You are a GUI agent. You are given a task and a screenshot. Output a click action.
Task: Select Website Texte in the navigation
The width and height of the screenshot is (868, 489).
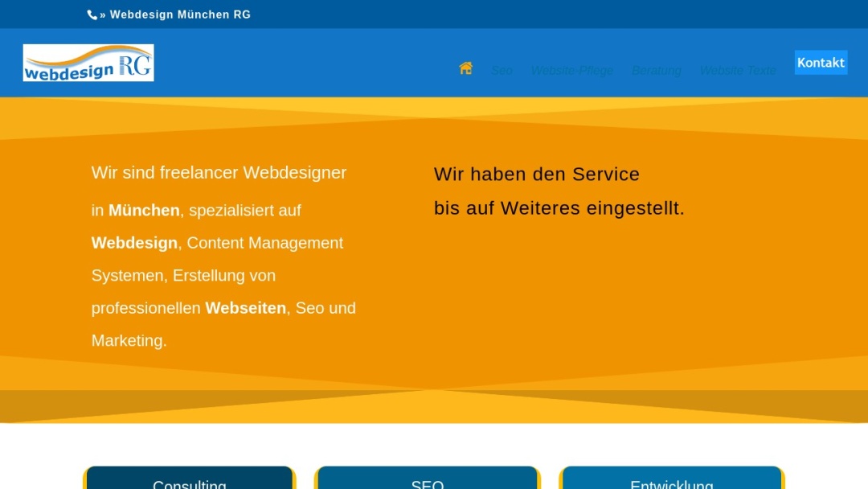point(738,70)
